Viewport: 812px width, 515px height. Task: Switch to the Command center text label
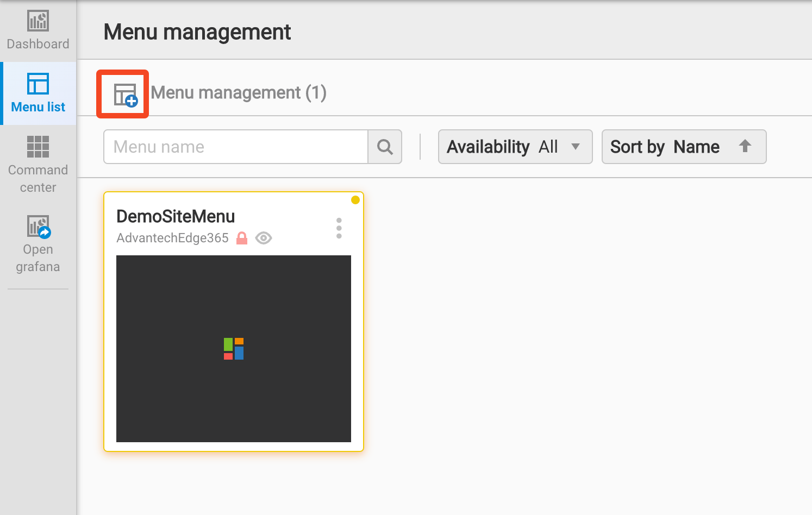tap(38, 179)
